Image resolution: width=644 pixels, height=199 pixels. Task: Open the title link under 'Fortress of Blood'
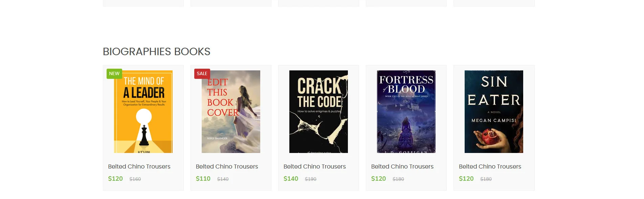pos(402,167)
